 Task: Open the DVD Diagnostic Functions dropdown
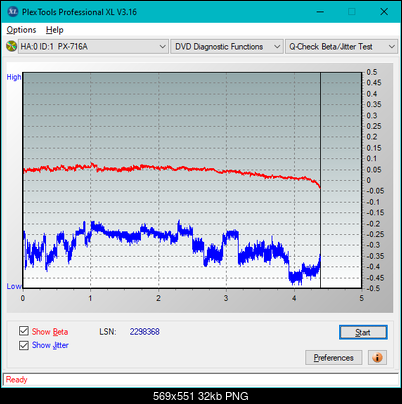[x=227, y=46]
